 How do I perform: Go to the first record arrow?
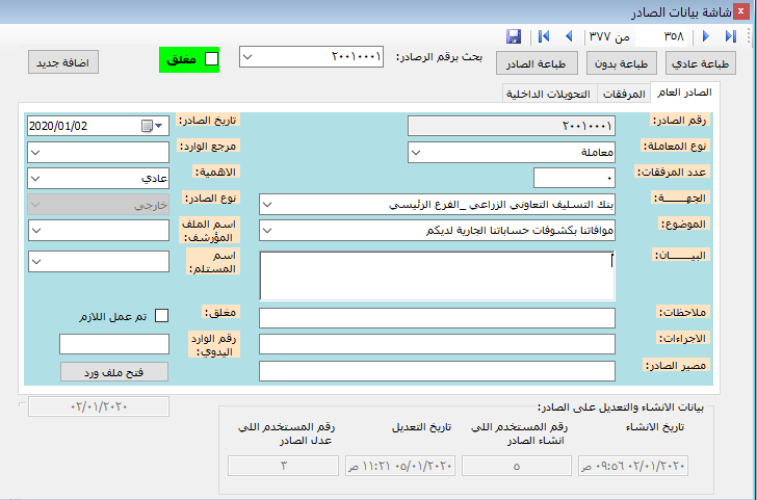coord(544,36)
